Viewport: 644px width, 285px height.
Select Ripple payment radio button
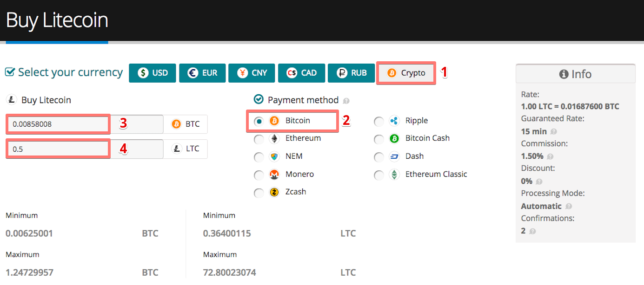click(379, 121)
